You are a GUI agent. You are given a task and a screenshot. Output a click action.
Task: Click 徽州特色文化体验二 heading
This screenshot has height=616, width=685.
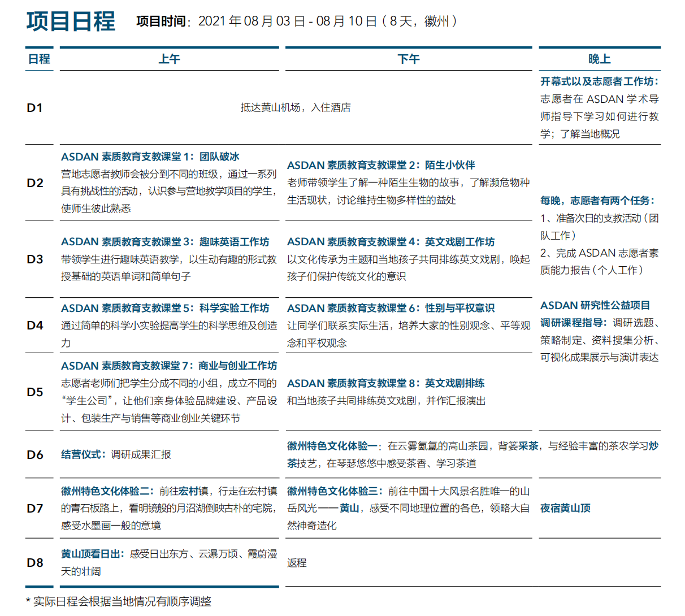point(108,491)
